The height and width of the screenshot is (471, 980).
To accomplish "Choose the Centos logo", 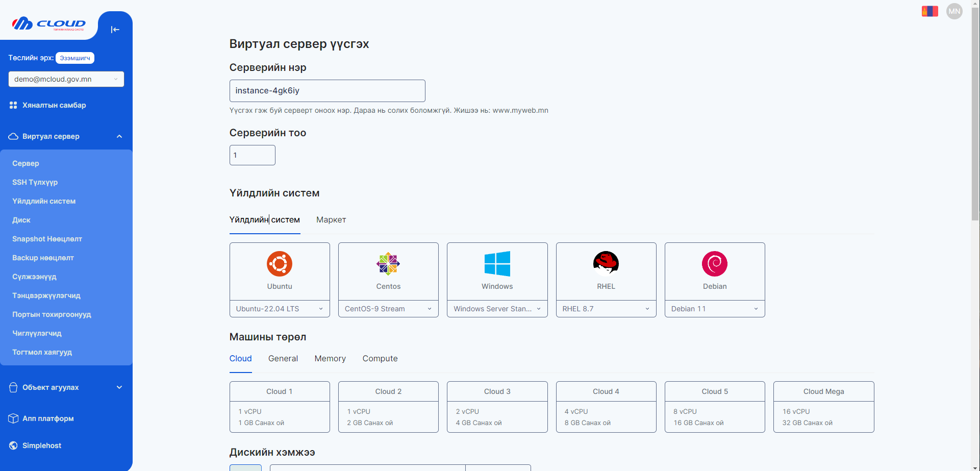I will click(388, 264).
